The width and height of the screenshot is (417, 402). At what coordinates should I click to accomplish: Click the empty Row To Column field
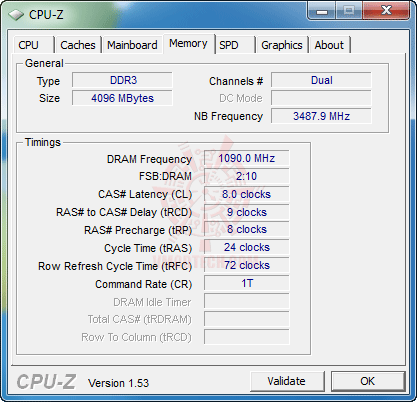point(247,337)
